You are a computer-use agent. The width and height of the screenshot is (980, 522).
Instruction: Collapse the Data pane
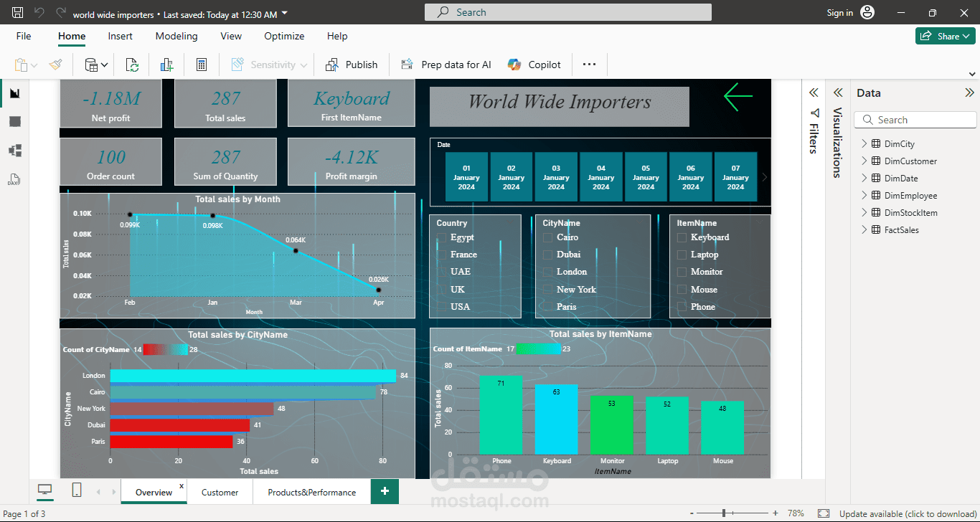969,92
